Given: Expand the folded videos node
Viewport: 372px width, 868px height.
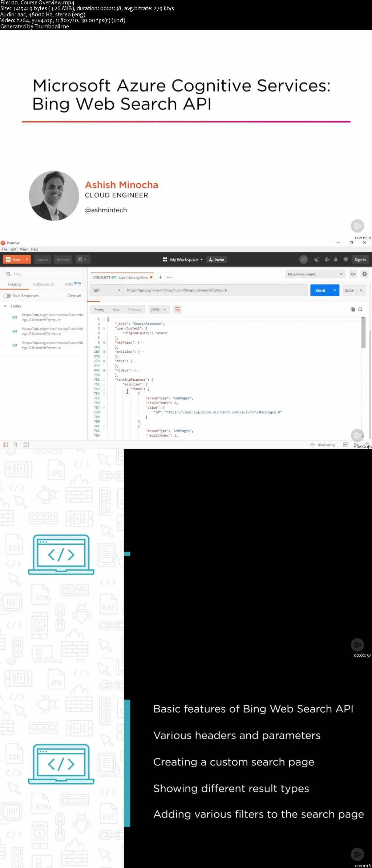Looking at the screenshot, I should [104, 370].
